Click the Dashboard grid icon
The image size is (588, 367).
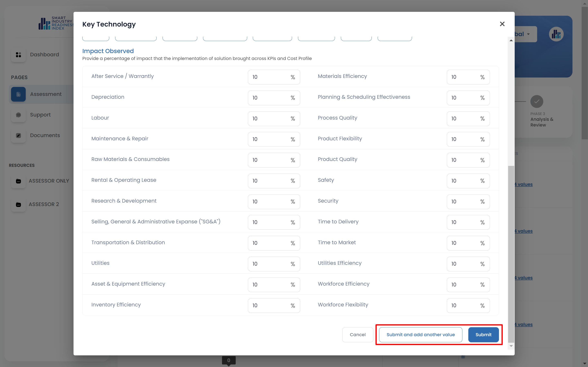18,55
